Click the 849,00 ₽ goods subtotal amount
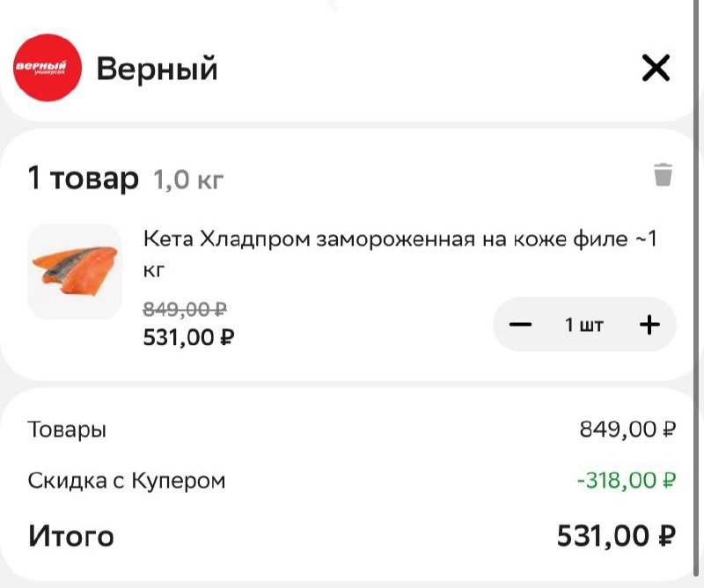Viewport: 704px width, 588px height. click(627, 430)
